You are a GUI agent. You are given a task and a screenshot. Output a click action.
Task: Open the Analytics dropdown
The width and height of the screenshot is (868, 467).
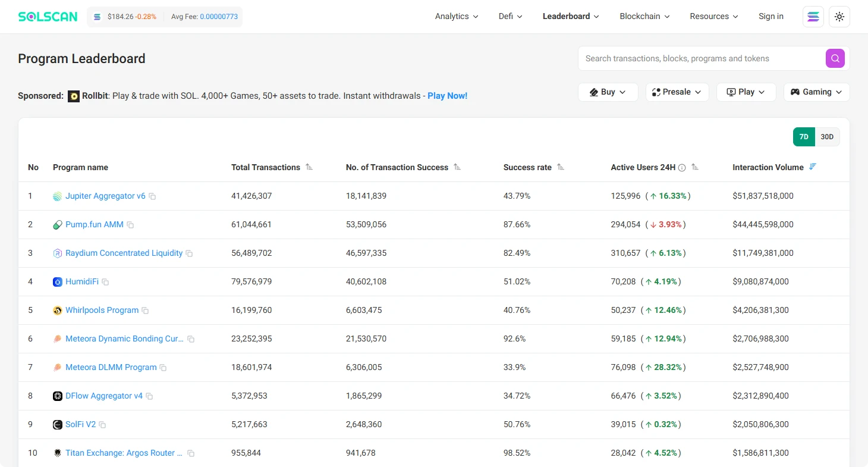point(456,16)
